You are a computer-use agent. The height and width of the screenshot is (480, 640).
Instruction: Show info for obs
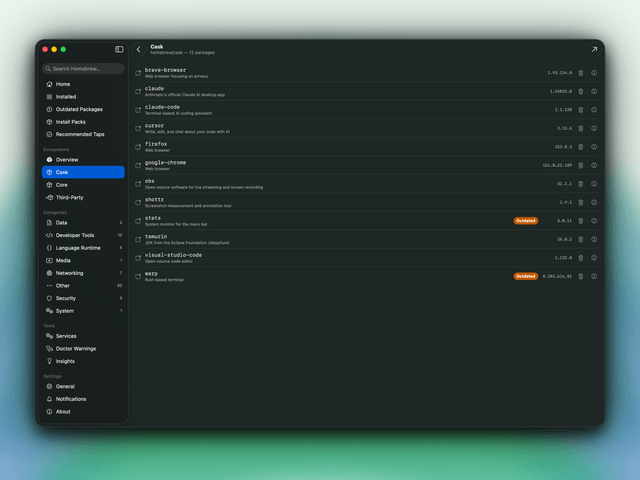point(594,184)
